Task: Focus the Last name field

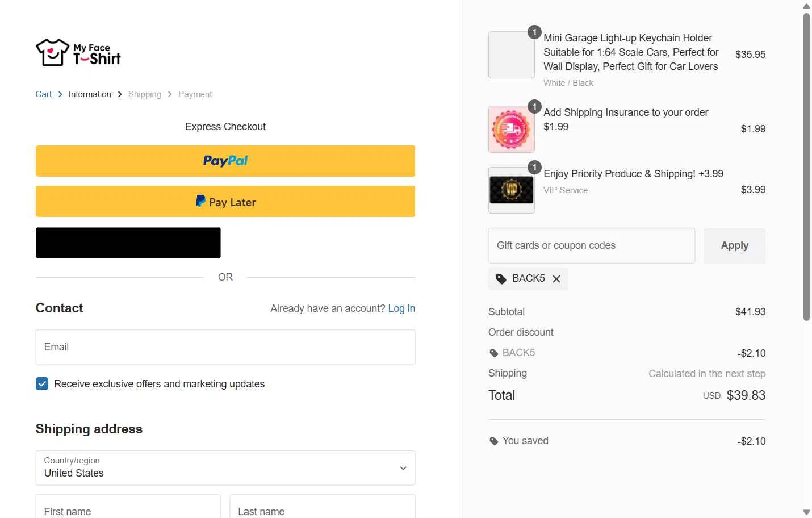Action: pos(323,506)
